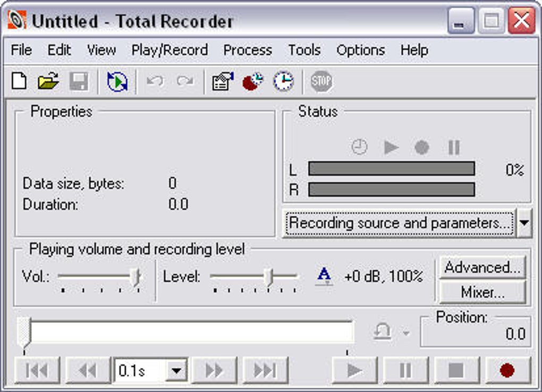This screenshot has width=542, height=392.
Task: Click the 0% status level text
Action: (515, 170)
